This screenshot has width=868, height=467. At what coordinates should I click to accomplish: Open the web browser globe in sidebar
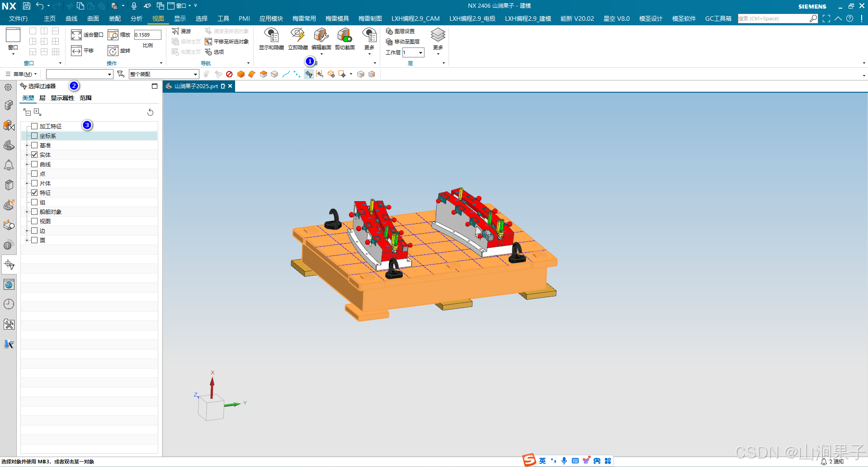point(9,285)
